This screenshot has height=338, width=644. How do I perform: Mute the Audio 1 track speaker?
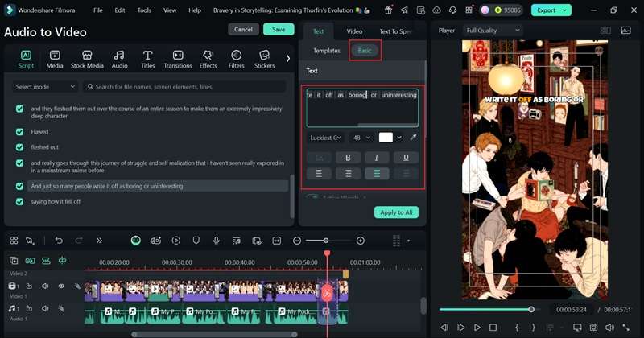click(x=45, y=308)
